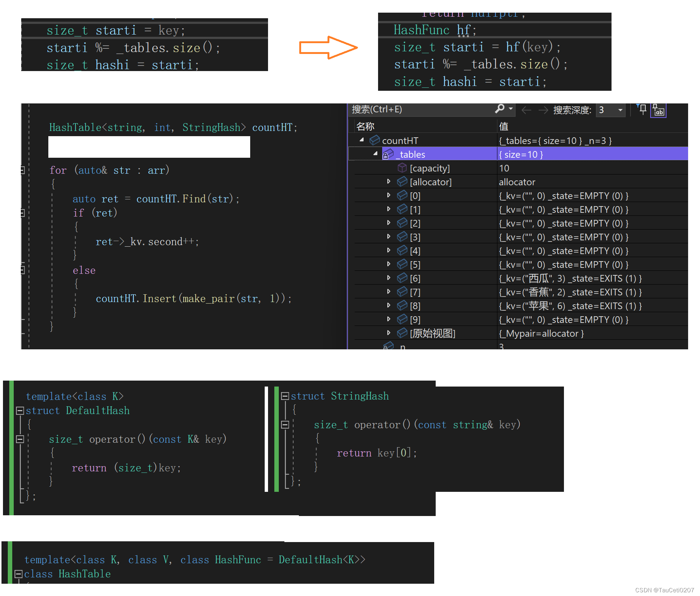
Task: Click the pin filter icon
Action: pyautogui.click(x=642, y=109)
